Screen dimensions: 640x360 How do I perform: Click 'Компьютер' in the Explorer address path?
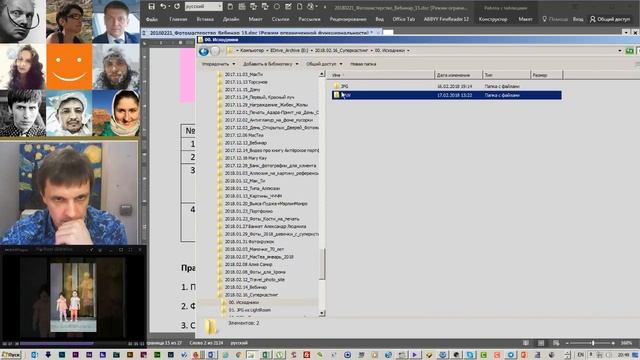252,51
